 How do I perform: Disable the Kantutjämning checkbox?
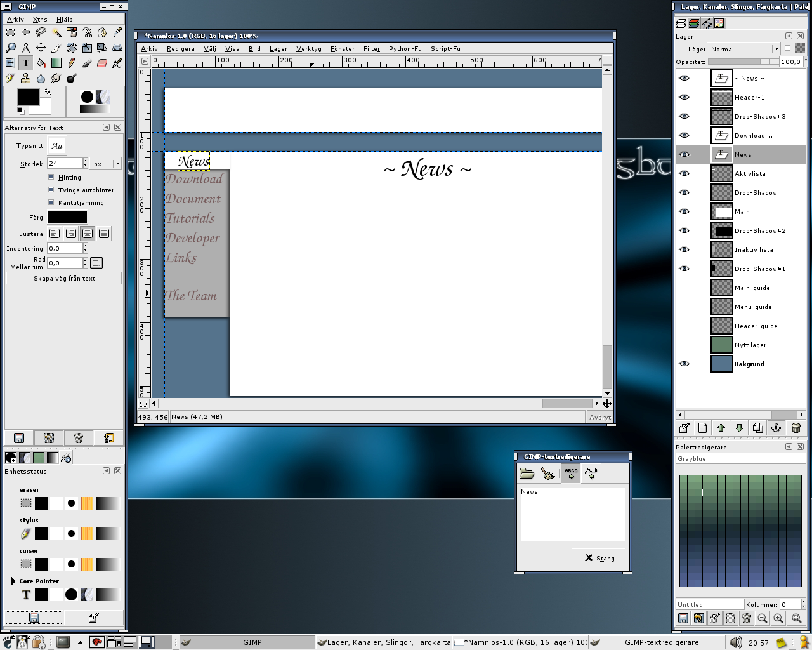pos(51,202)
